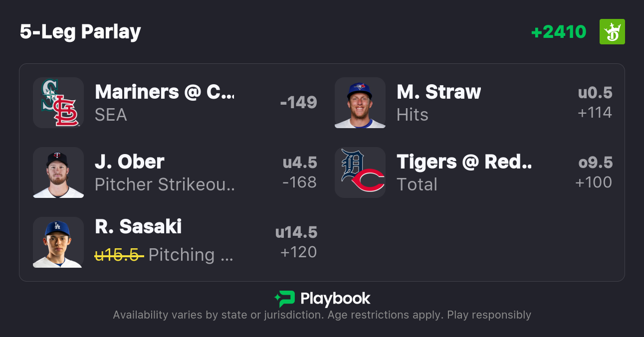Click the u0.5 hits line for Straw
The width and height of the screenshot is (644, 337).
pos(595,93)
